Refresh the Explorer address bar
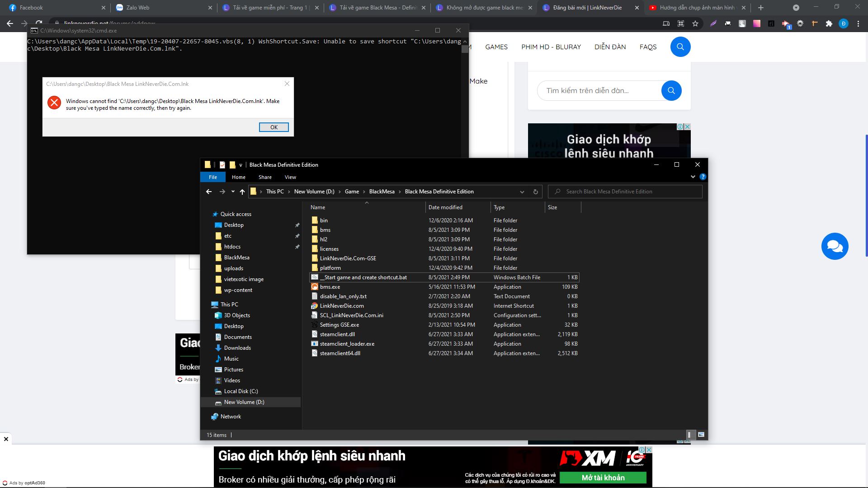Image resolution: width=868 pixels, height=488 pixels. 535,192
